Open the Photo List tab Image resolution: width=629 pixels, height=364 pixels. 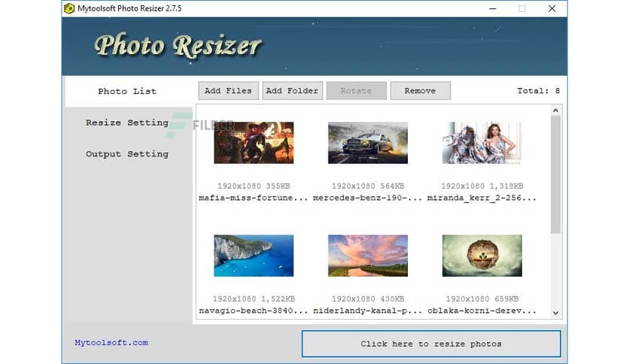point(128,92)
